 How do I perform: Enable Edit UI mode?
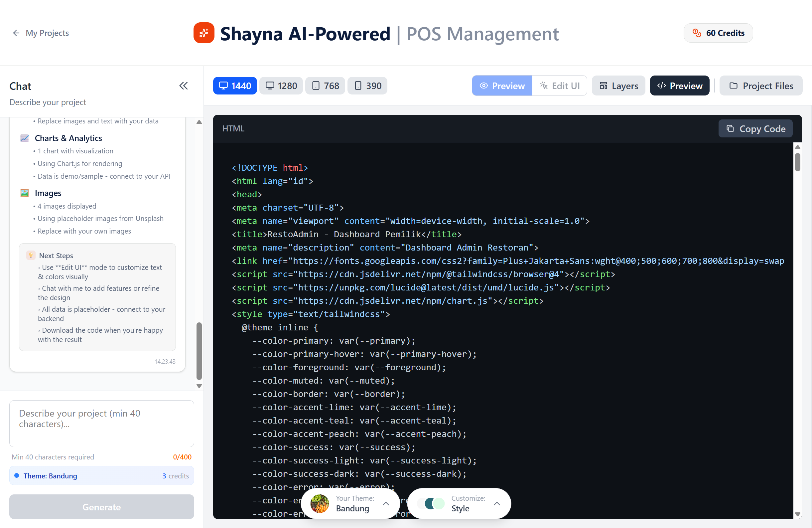tap(559, 86)
